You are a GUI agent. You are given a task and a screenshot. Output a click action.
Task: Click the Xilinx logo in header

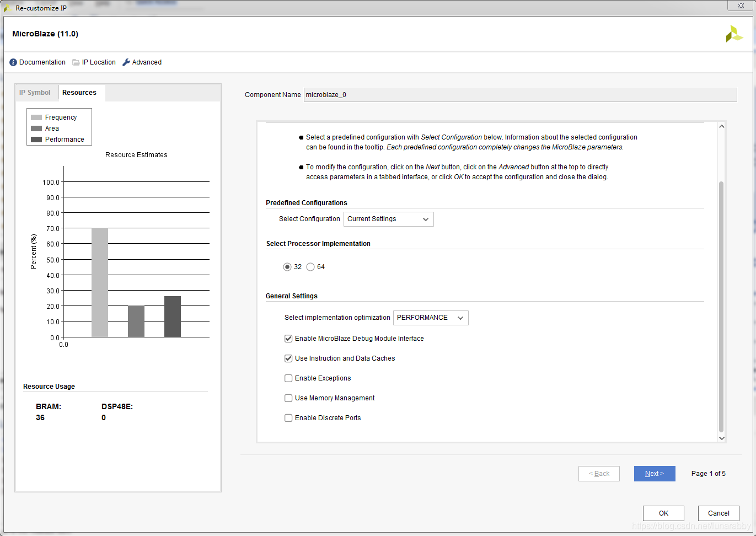pyautogui.click(x=734, y=34)
